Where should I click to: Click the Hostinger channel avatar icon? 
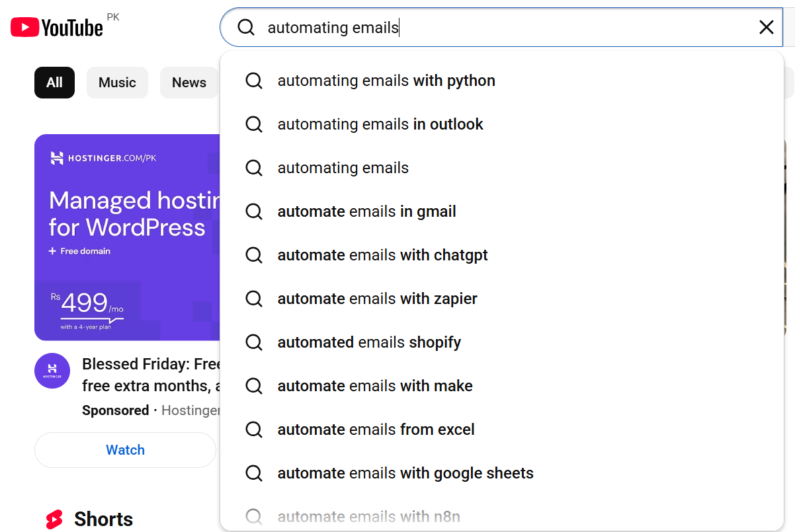(x=52, y=371)
